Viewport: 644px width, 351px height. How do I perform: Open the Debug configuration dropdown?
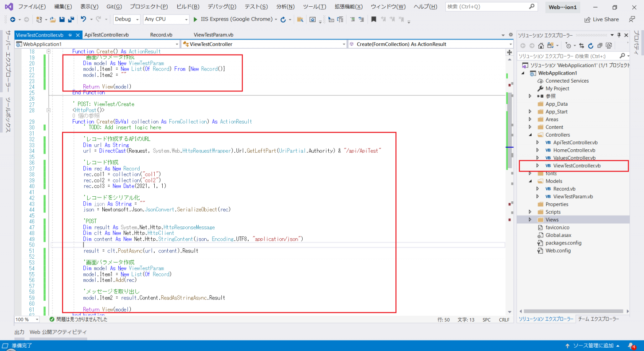coord(137,19)
